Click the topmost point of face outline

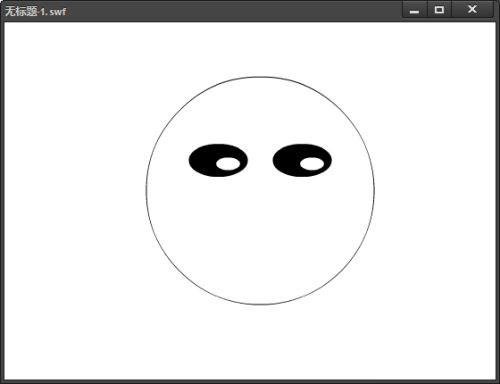(260, 77)
